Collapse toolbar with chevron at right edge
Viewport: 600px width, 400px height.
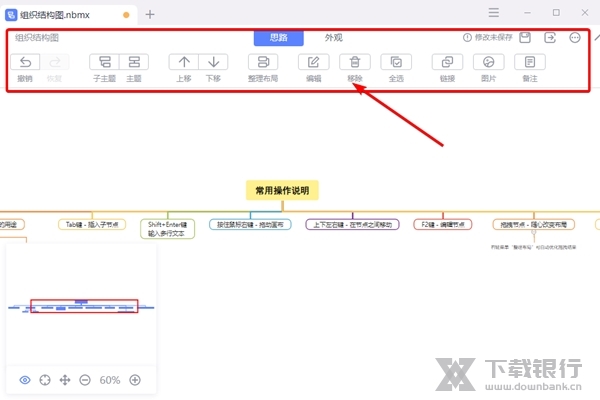tap(597, 38)
